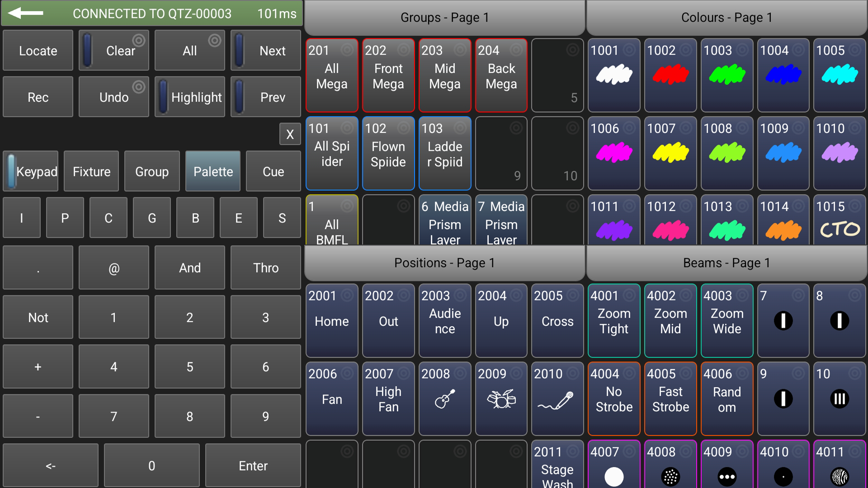Select the guitar position palette 2008

pyautogui.click(x=444, y=398)
